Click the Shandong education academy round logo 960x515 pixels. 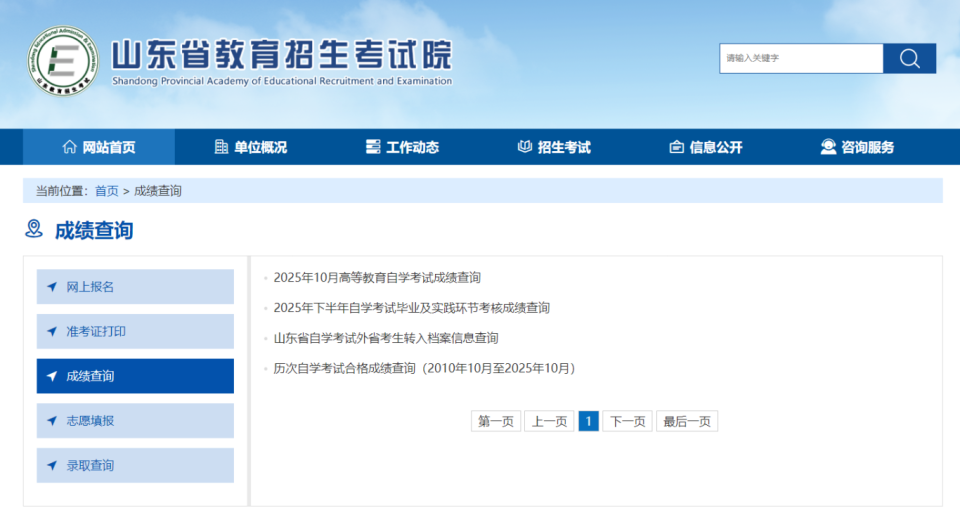pyautogui.click(x=62, y=60)
